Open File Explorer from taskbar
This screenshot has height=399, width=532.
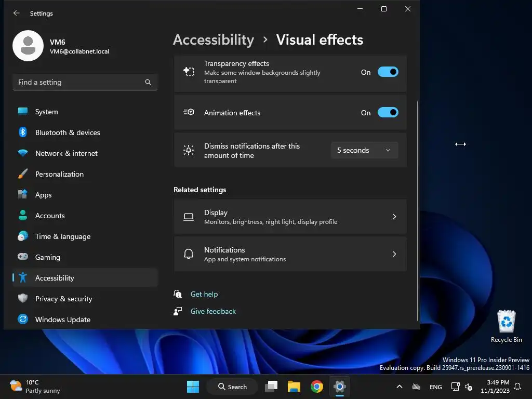coord(294,387)
